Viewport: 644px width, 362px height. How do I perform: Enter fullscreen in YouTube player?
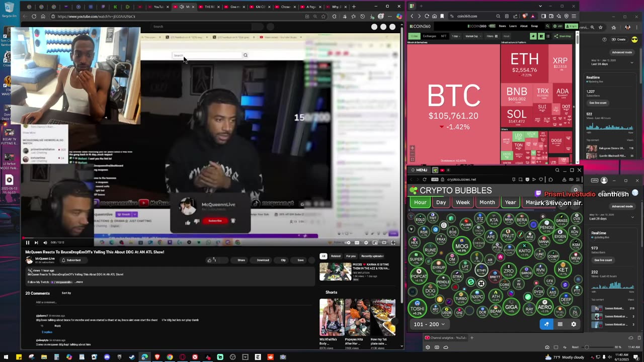[x=393, y=242]
